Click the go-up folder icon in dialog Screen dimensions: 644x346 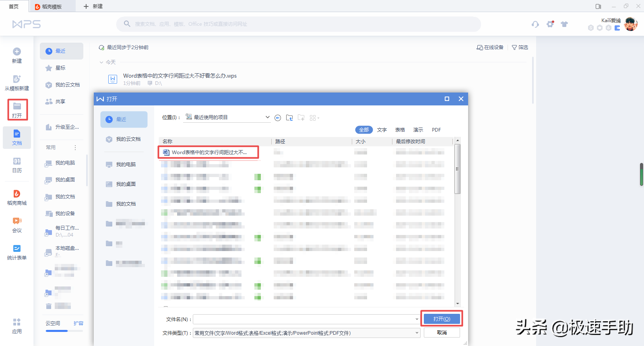pos(289,117)
